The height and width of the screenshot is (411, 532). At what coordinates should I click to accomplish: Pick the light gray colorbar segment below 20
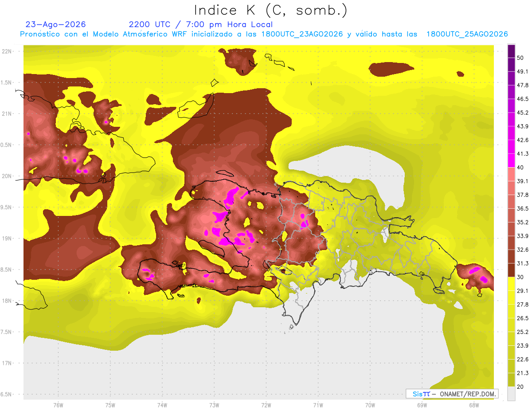click(x=511, y=394)
